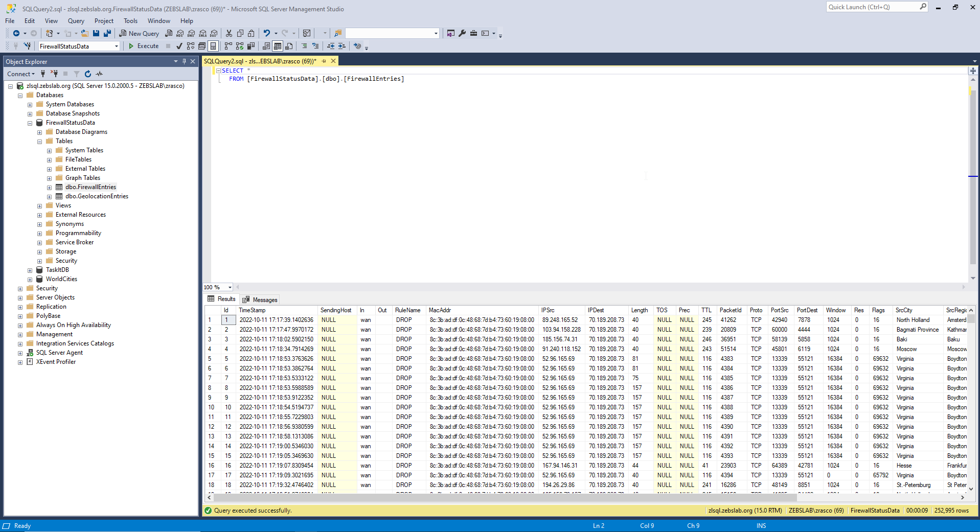
Task: Click the Navigate Backward icon
Action: pos(16,33)
